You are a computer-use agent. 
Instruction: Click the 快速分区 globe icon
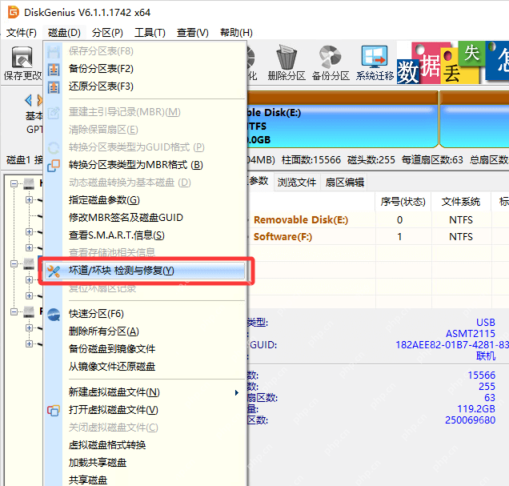[54, 314]
